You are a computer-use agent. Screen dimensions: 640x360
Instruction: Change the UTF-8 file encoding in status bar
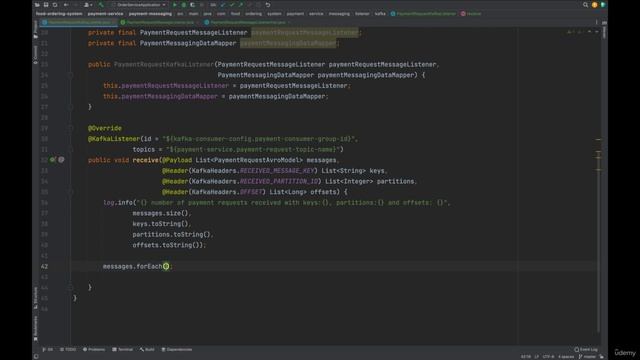(549, 357)
